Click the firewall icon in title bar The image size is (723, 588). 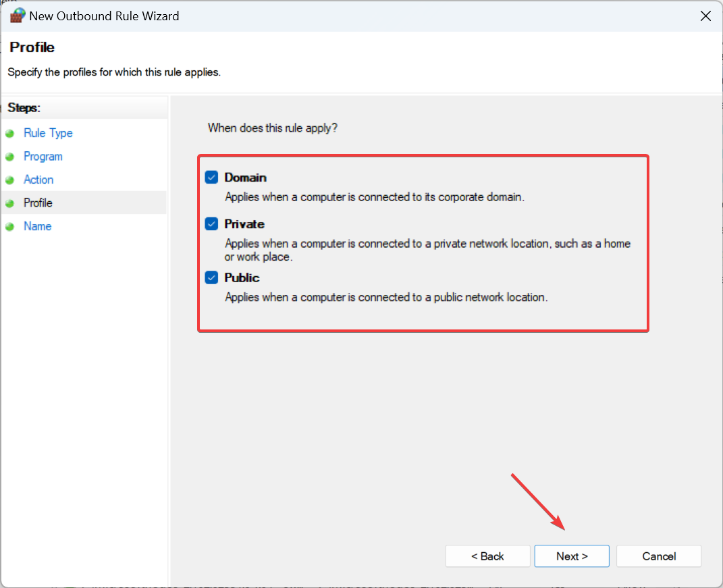click(x=18, y=16)
